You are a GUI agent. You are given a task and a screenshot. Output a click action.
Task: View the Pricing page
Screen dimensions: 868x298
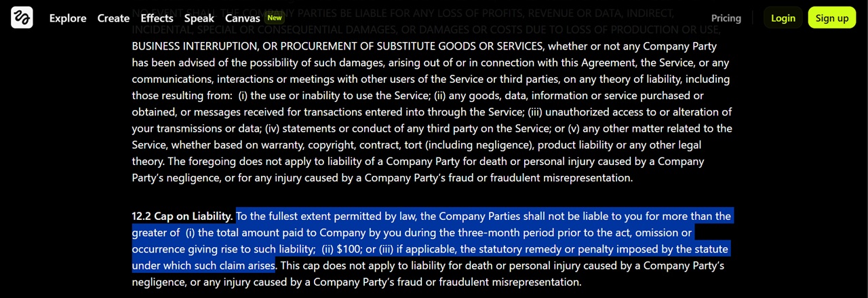tap(726, 18)
